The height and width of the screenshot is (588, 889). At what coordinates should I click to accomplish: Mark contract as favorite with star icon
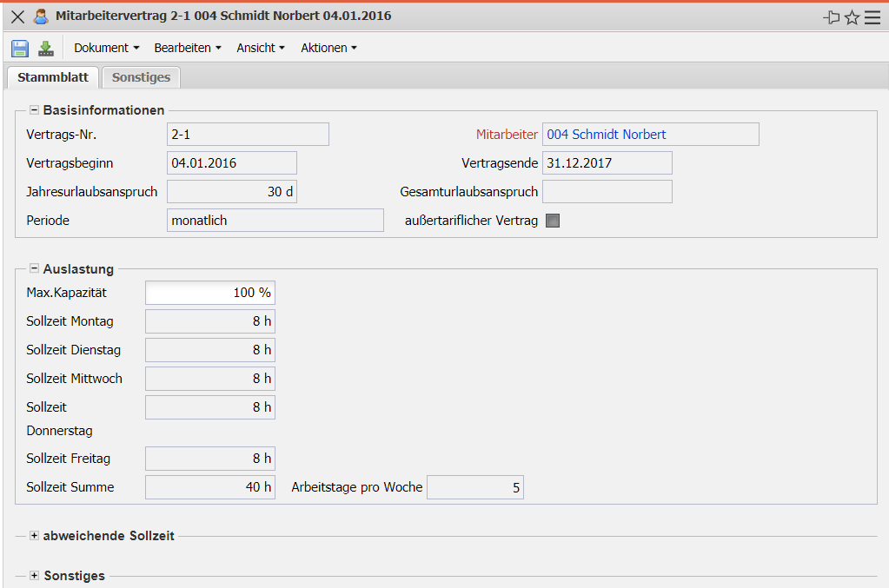tap(852, 17)
